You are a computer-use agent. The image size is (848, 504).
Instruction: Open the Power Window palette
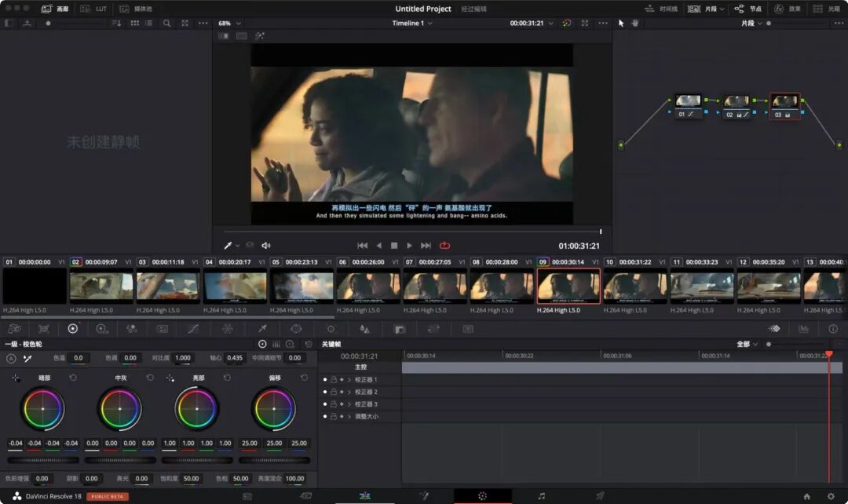coord(296,329)
